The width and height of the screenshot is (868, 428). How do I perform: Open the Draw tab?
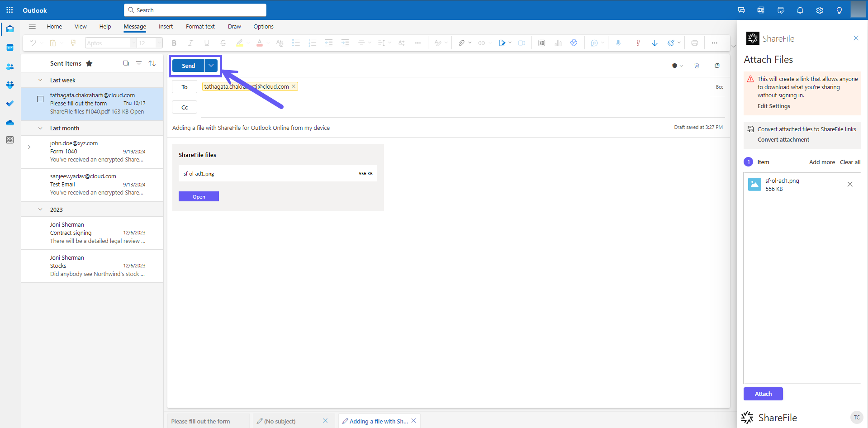pyautogui.click(x=234, y=26)
